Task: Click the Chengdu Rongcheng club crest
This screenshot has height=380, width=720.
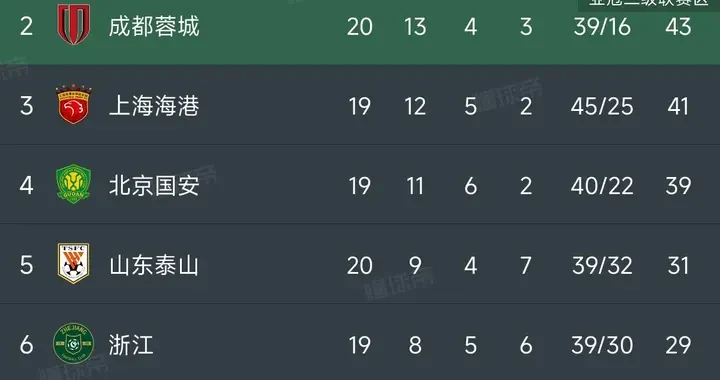Action: click(73, 24)
